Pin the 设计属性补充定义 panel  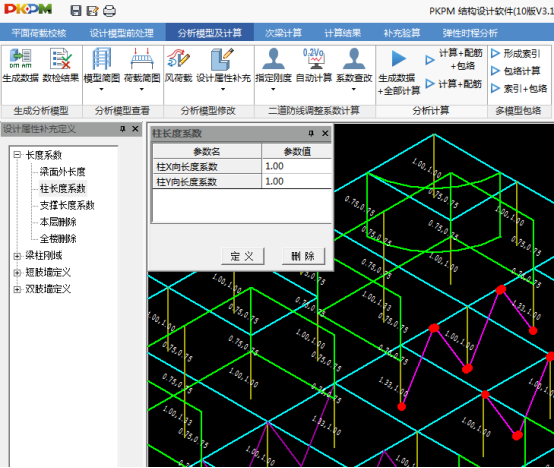click(123, 129)
